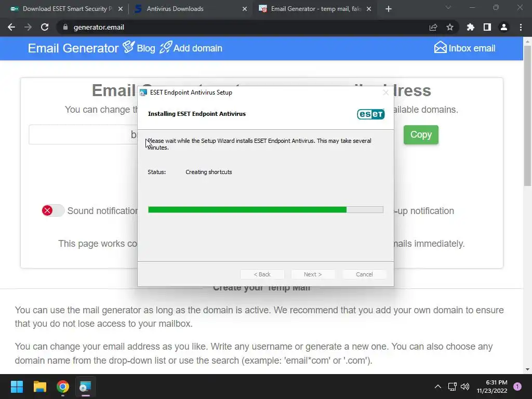Open network status tray icon
Viewport: 532px width, 399px height.
coord(453,387)
